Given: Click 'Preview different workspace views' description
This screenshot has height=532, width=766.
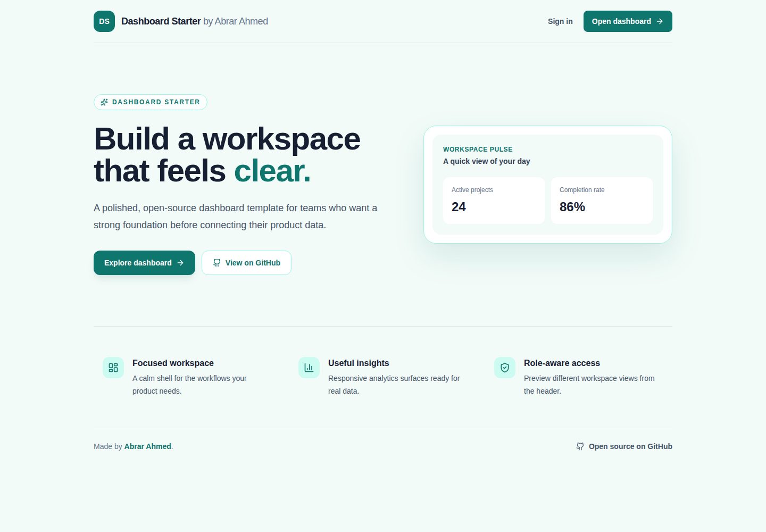Looking at the screenshot, I should [589, 385].
